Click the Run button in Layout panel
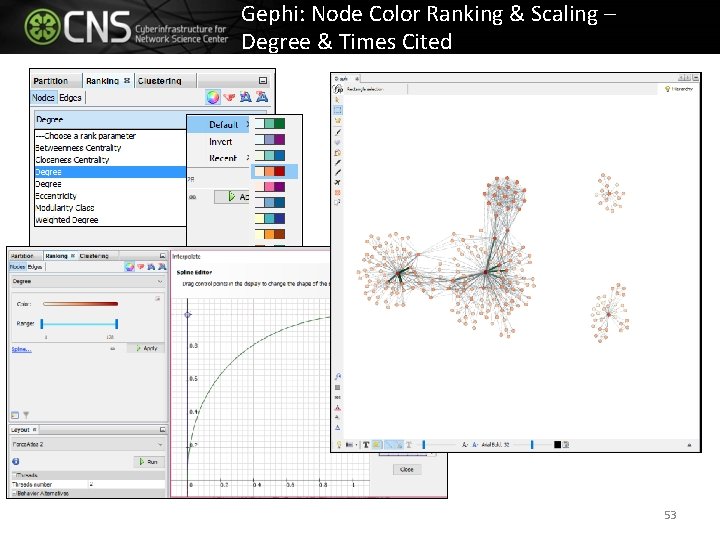 coord(148,461)
